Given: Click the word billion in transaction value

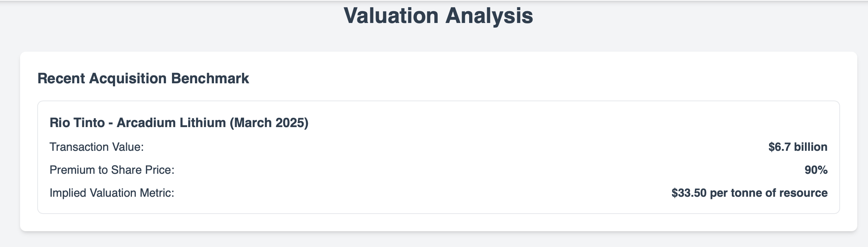Looking at the screenshot, I should click(x=811, y=147).
